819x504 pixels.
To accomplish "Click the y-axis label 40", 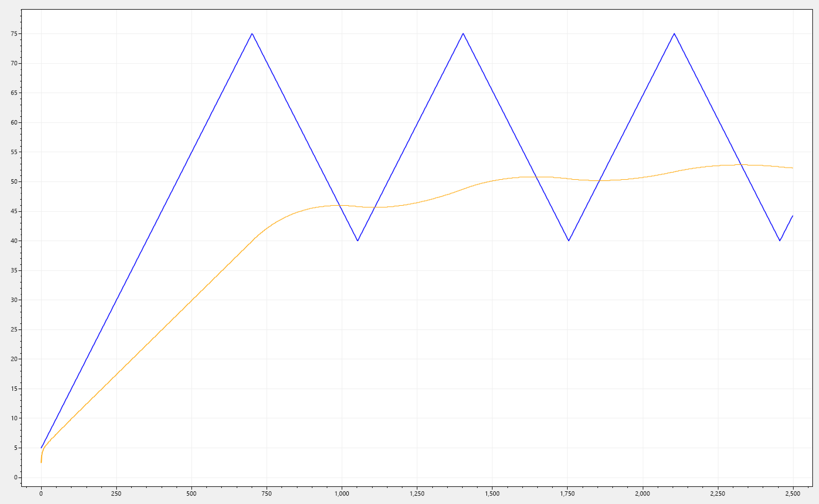I will click(x=14, y=241).
